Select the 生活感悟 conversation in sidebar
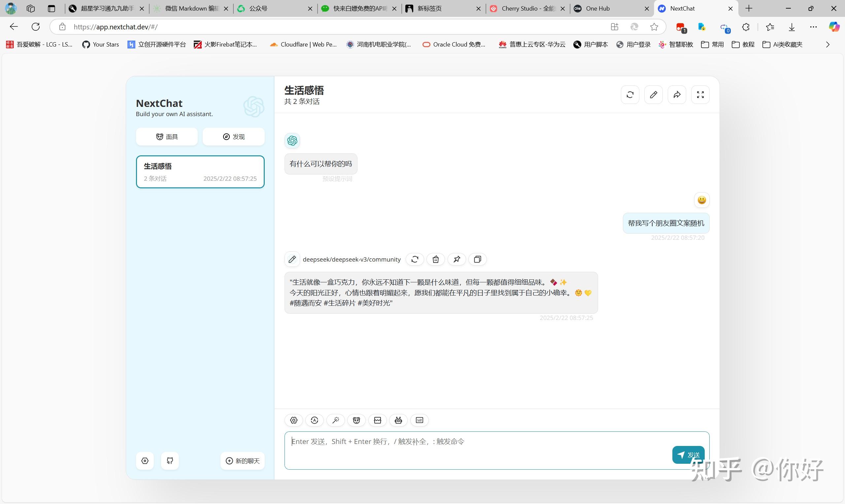845x504 pixels. click(200, 172)
